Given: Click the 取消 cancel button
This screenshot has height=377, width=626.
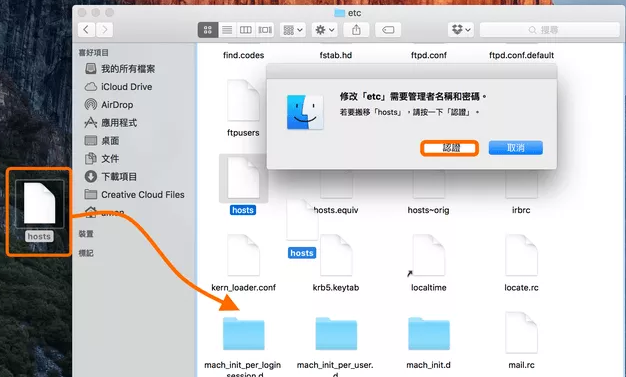Looking at the screenshot, I should pos(515,148).
